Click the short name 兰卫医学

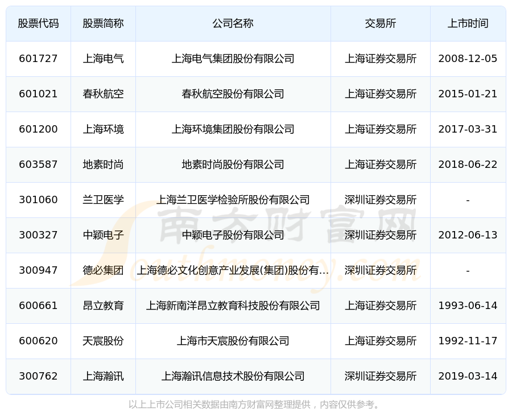[103, 200]
